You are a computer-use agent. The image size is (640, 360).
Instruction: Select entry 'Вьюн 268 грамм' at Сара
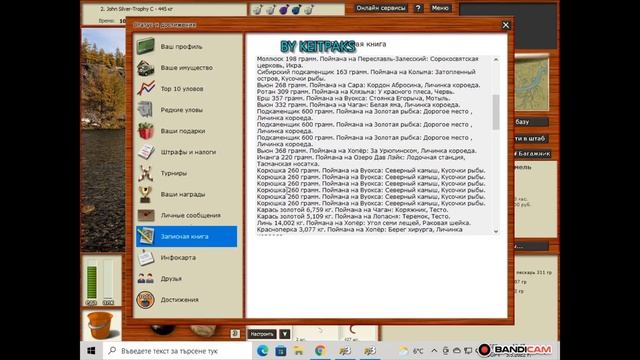pos(369,85)
